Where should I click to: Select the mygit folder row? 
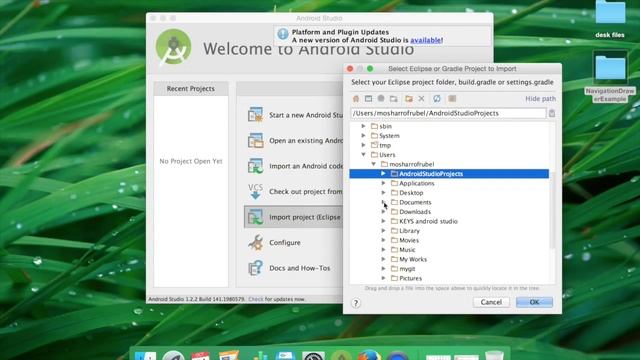click(449, 269)
